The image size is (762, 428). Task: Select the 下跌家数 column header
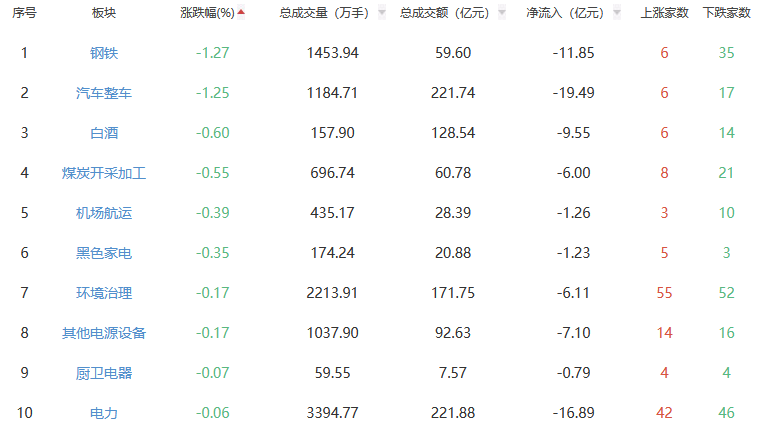coord(726,13)
